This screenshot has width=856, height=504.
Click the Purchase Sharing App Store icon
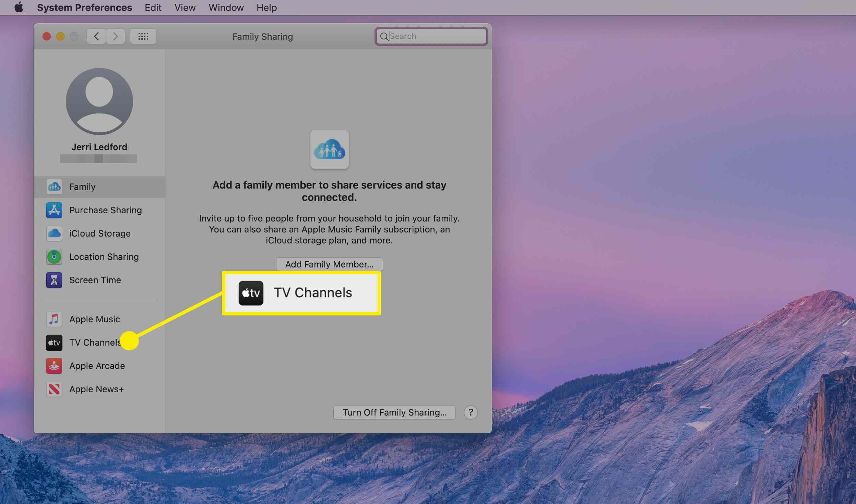coord(54,210)
